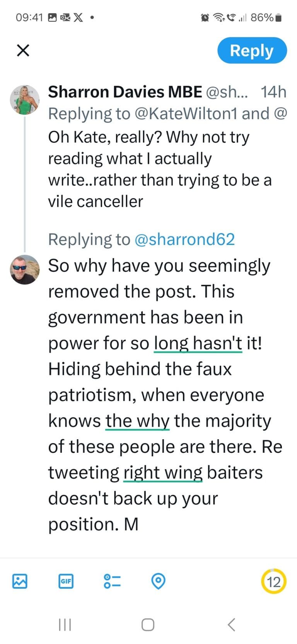Tap the character count circle showing 12
The height and width of the screenshot is (644, 297).
pos(274,581)
